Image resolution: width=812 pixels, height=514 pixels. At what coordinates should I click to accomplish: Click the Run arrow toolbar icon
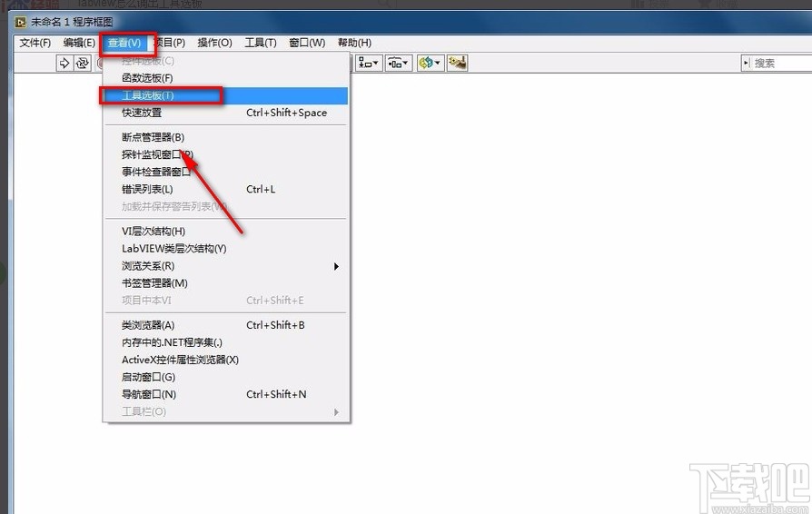coord(64,64)
